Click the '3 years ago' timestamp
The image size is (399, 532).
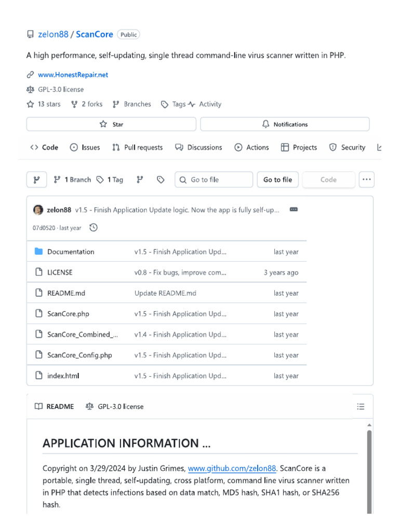coord(281,272)
